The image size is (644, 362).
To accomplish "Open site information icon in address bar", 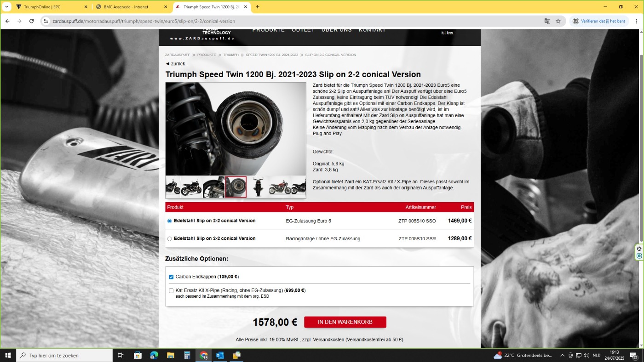I will 46,21.
